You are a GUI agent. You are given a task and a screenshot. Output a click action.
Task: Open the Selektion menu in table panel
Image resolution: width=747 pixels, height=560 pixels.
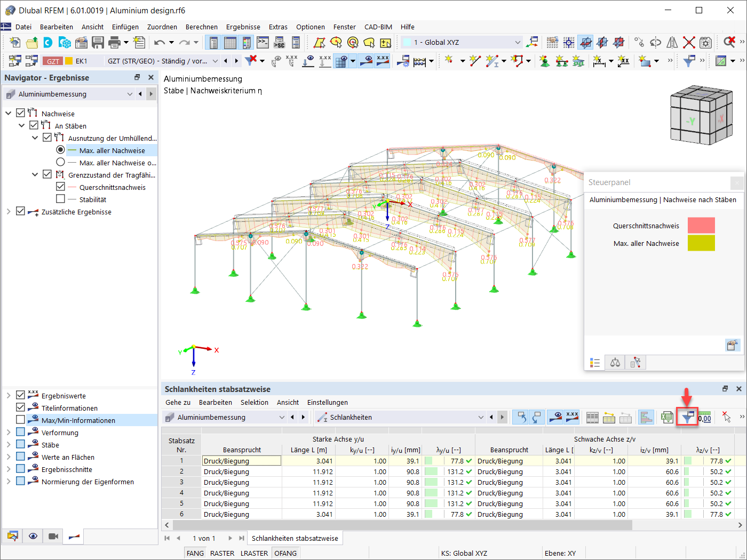click(255, 402)
